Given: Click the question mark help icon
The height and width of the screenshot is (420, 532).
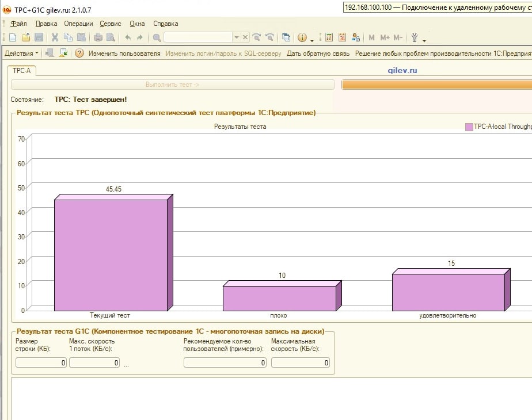Looking at the screenshot, I should pyautogui.click(x=79, y=54).
